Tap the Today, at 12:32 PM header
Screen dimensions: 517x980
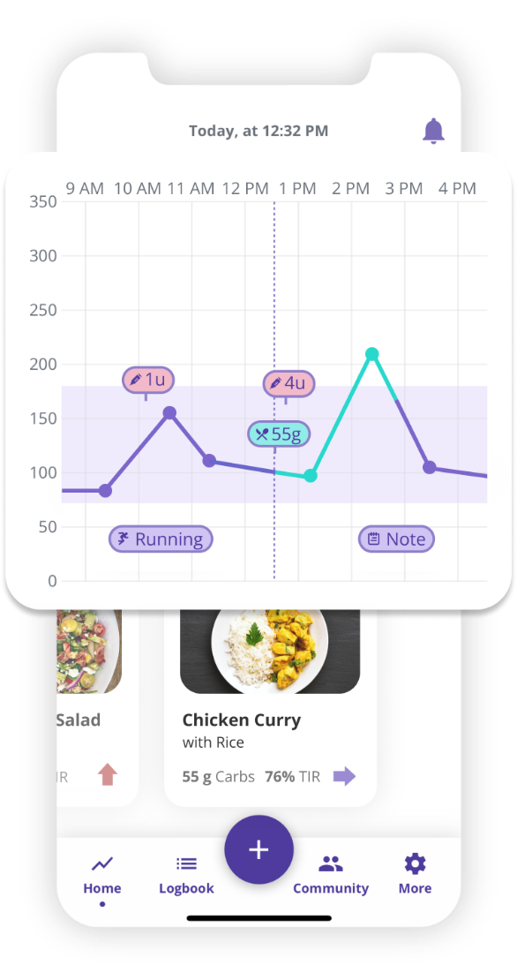click(x=258, y=132)
